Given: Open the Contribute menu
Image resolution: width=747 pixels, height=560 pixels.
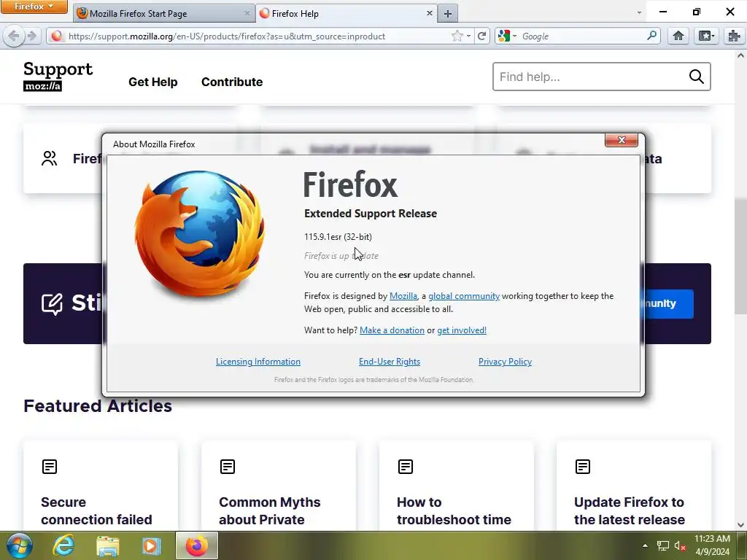Looking at the screenshot, I should click(232, 82).
